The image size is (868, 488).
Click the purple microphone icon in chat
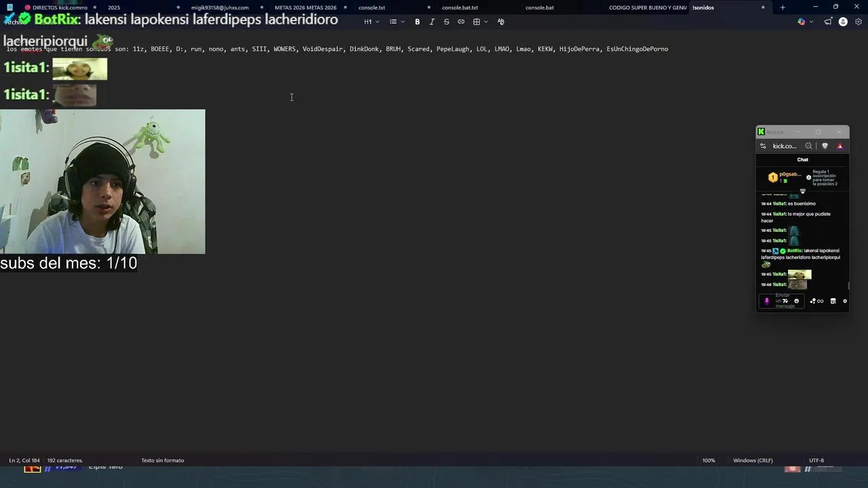767,301
